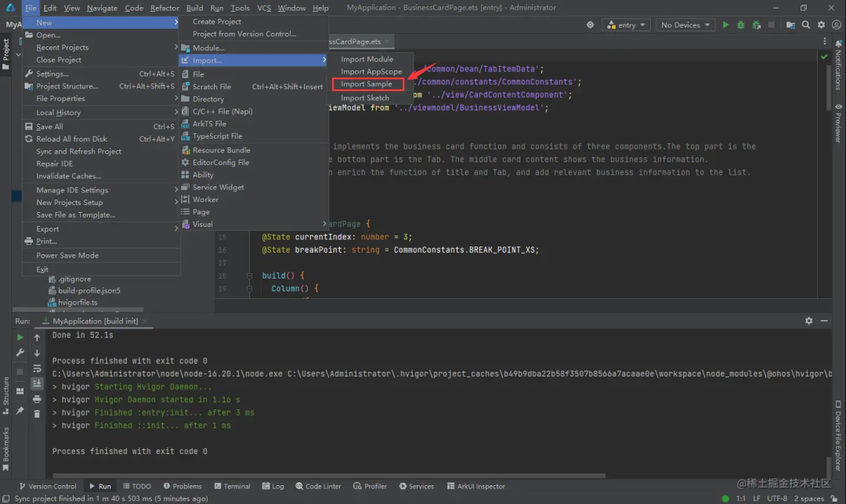Open the Terminal tab at bottom

click(232, 486)
